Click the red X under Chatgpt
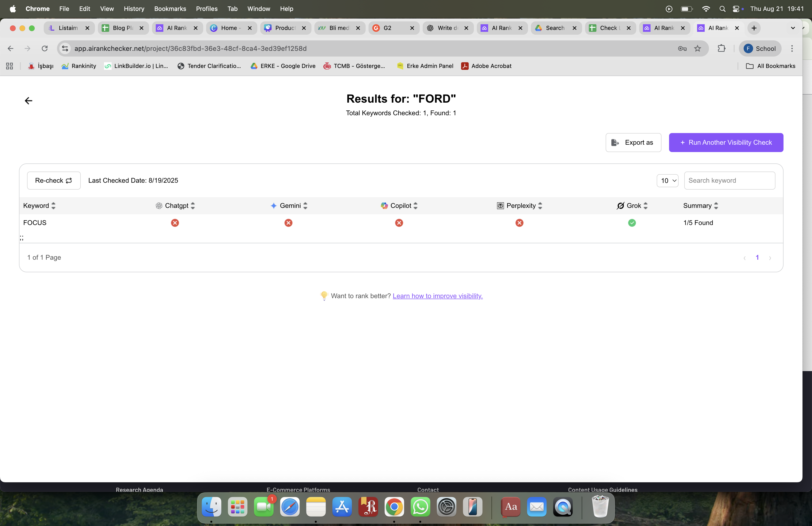Image resolution: width=812 pixels, height=526 pixels. 175,223
